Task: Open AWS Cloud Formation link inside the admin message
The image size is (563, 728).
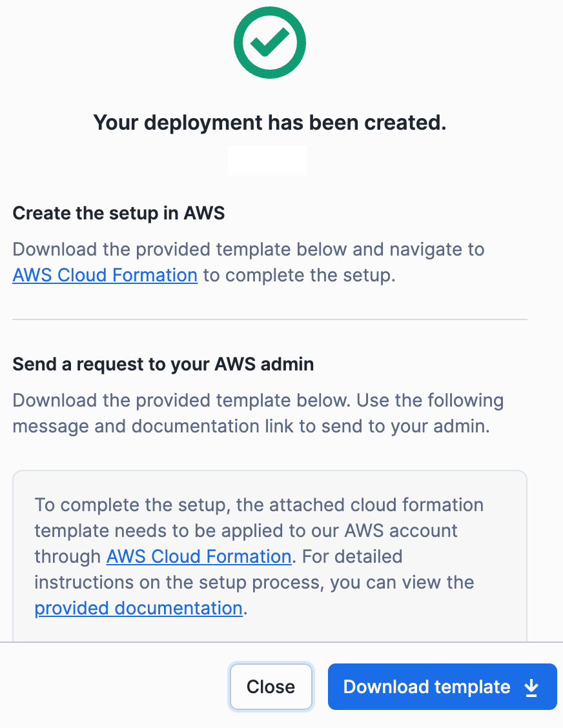Action: pyautogui.click(x=198, y=556)
